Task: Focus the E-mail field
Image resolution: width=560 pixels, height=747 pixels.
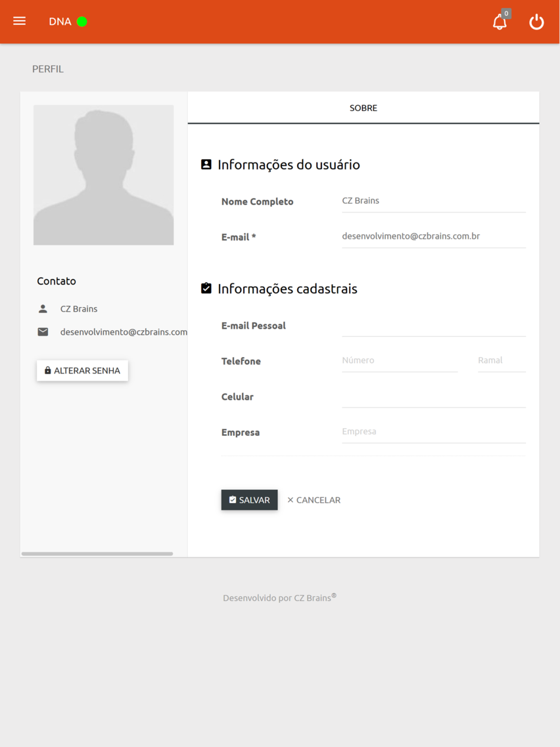Action: coord(434,236)
